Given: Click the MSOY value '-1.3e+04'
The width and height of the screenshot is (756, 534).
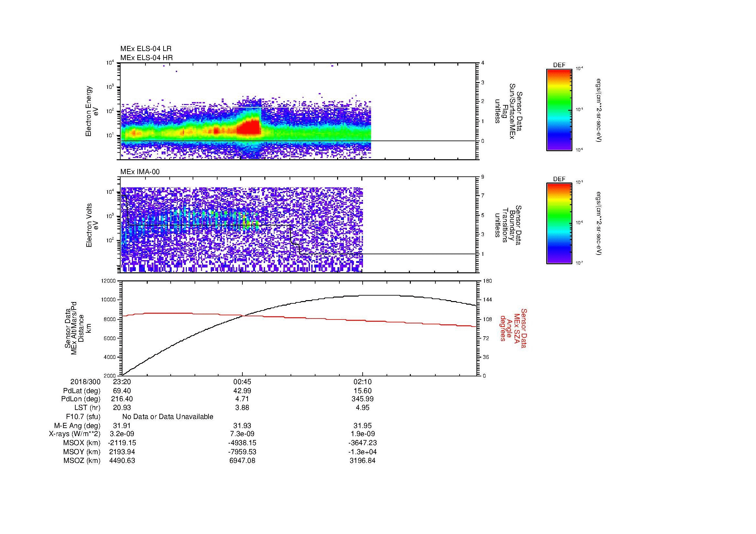Looking at the screenshot, I should (363, 452).
